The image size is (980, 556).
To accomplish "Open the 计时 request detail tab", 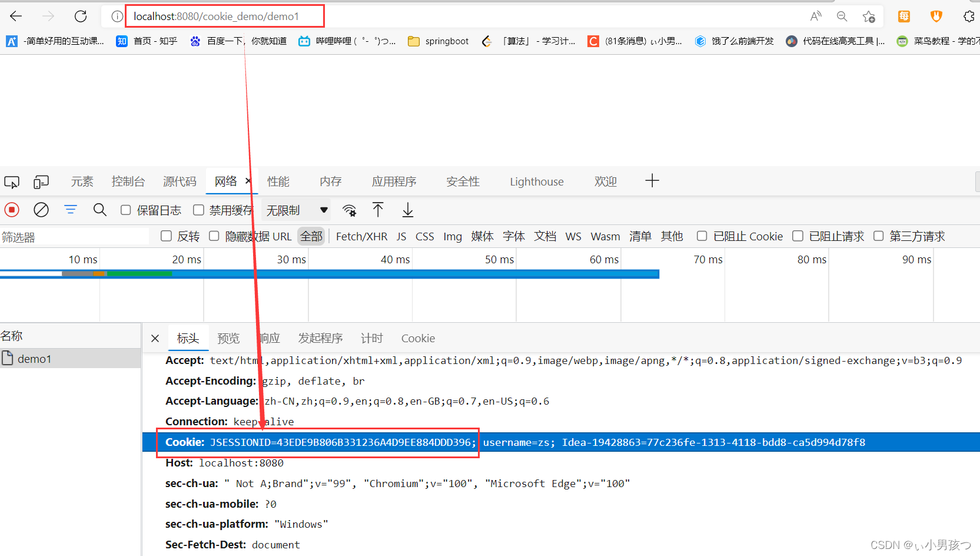I will coord(372,338).
